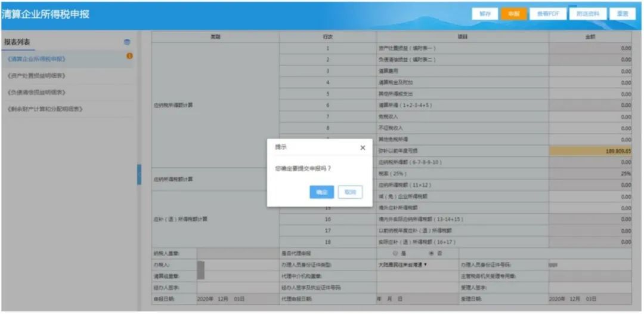
Task: Open 《清算企业所得税申报》 in the report list
Action: 36,59
